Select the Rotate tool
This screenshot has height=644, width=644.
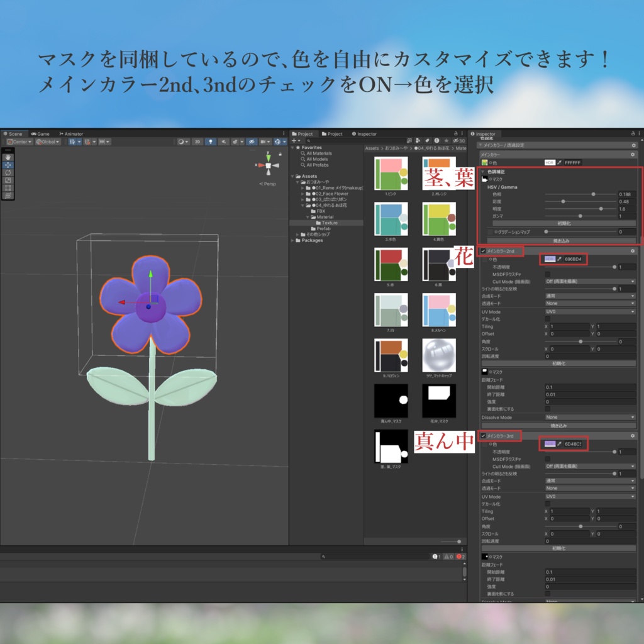pos(8,172)
